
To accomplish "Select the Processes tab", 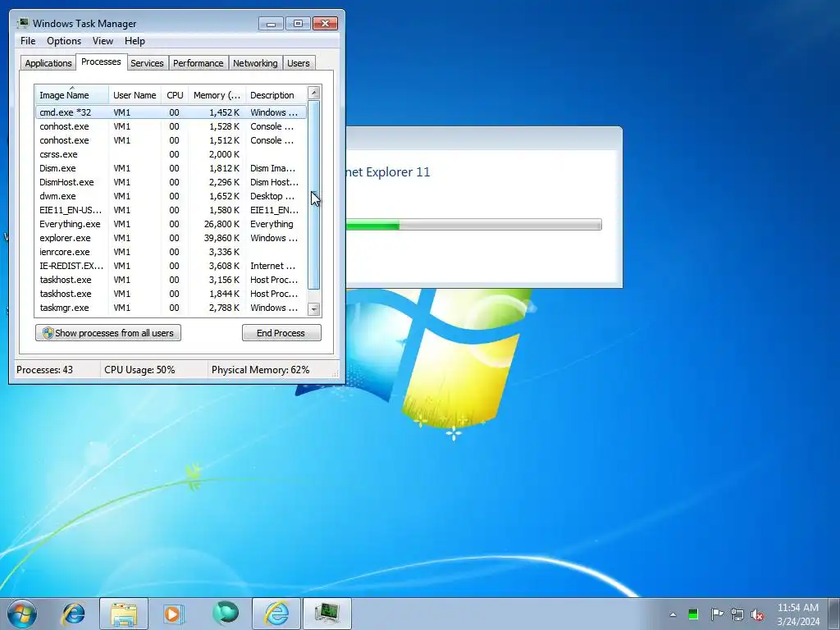I will [101, 62].
